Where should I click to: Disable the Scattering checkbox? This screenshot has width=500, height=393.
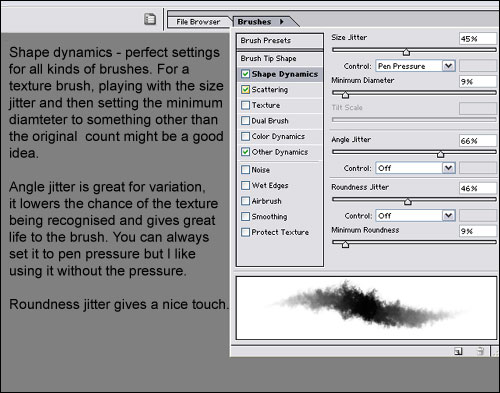(x=245, y=90)
